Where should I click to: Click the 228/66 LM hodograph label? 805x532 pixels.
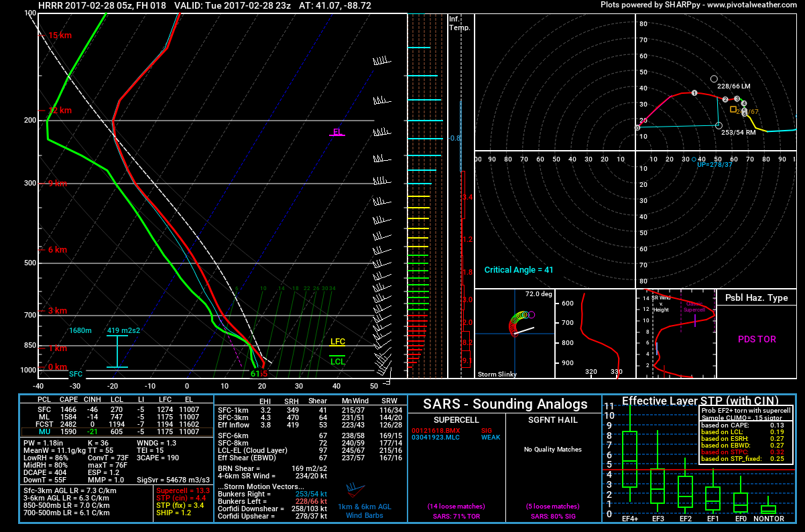(x=733, y=86)
